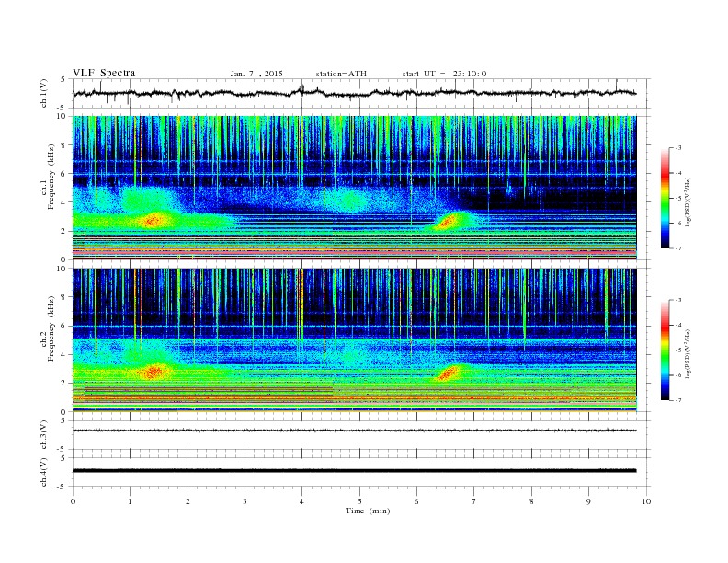Viewport: 728px width, 563px height.
Task: Click the "4" kHz tick on ch.1 spectrogram
Action: point(64,202)
